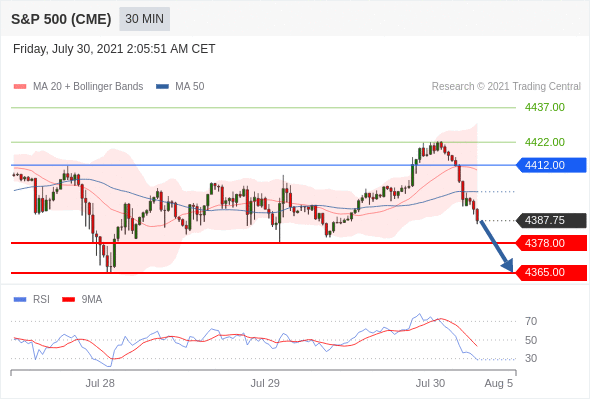Click the Aug 5 date axis label
The image size is (590, 400).
499,383
